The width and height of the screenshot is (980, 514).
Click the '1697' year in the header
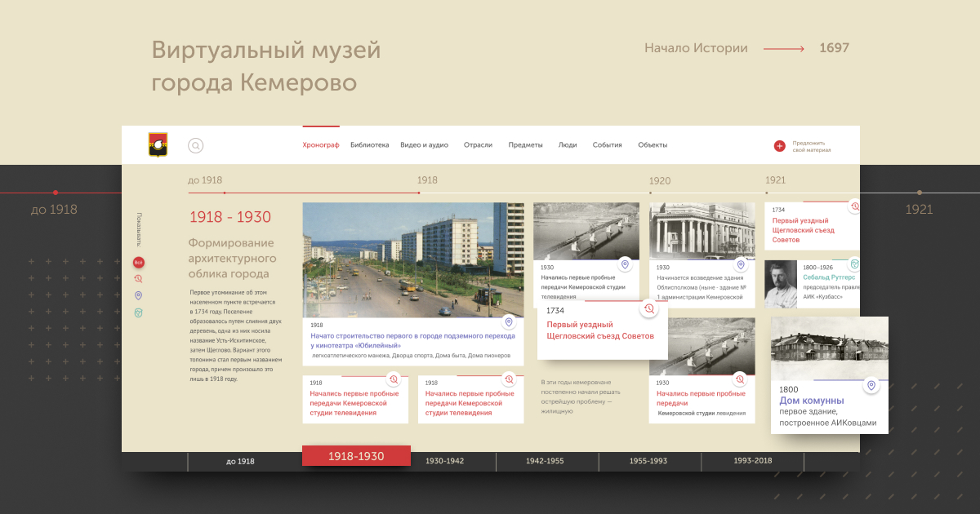tap(834, 48)
